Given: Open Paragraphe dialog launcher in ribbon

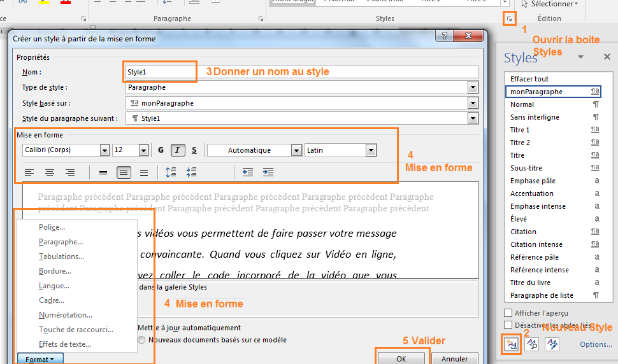Looking at the screenshot, I should click(x=261, y=18).
